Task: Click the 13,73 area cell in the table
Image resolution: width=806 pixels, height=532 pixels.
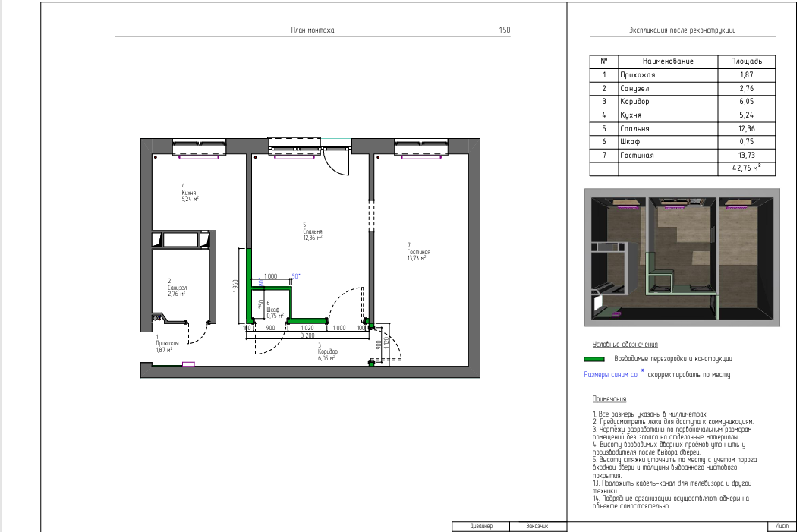Action: click(x=746, y=156)
